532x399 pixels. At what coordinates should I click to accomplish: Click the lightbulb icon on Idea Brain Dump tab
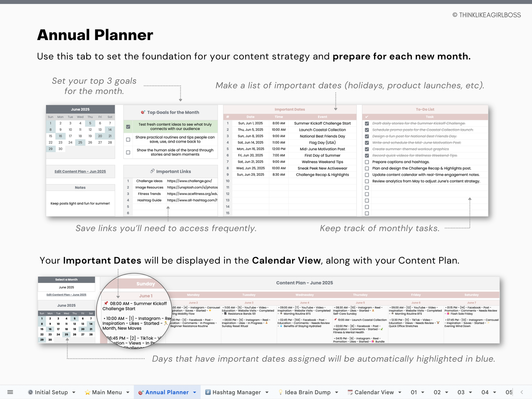point(280,392)
